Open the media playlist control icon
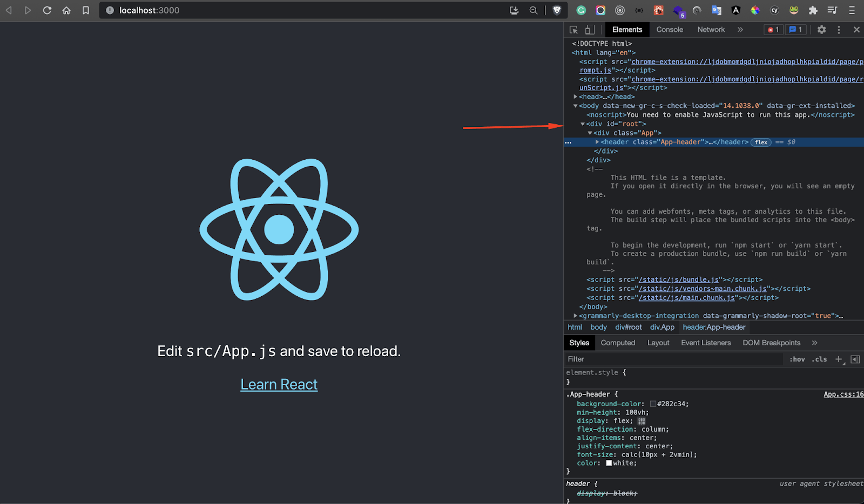 click(832, 10)
